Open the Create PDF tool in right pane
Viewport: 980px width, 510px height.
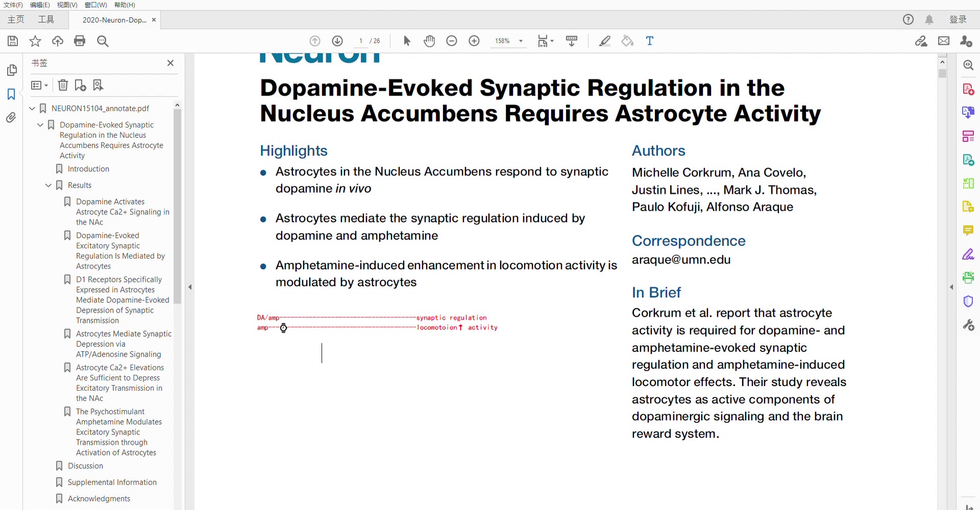click(968, 89)
